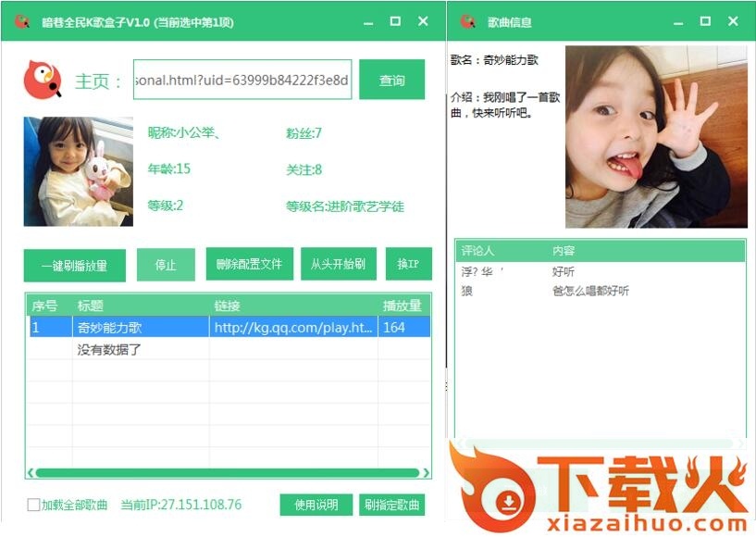756x537 pixels.
Task: Click the 歌曲信息 window title bar icon
Action: [x=468, y=20]
